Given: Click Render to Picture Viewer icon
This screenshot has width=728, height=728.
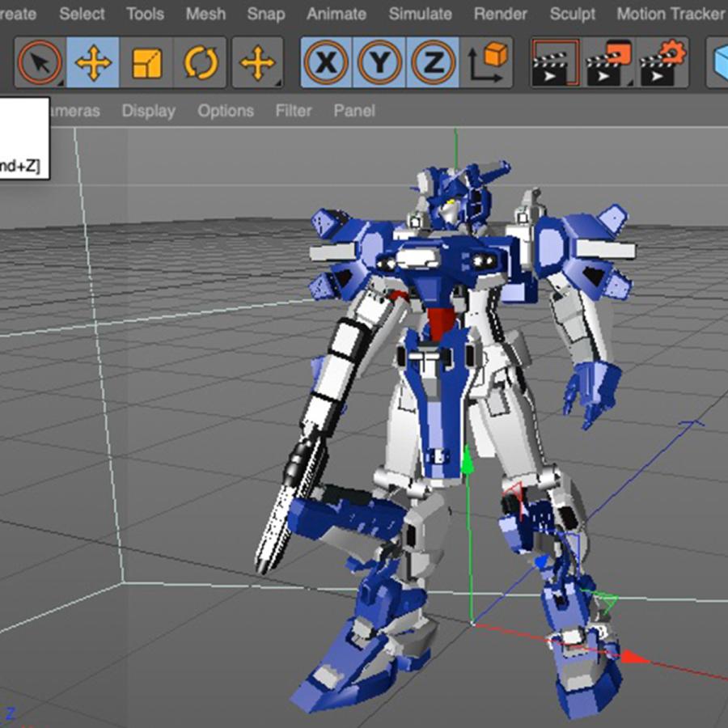Looking at the screenshot, I should (609, 63).
